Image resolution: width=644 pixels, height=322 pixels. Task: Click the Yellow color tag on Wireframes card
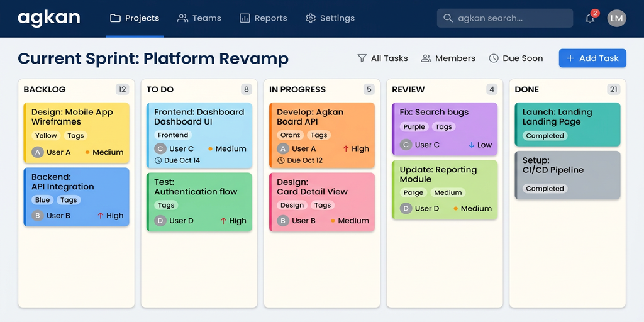tap(46, 135)
